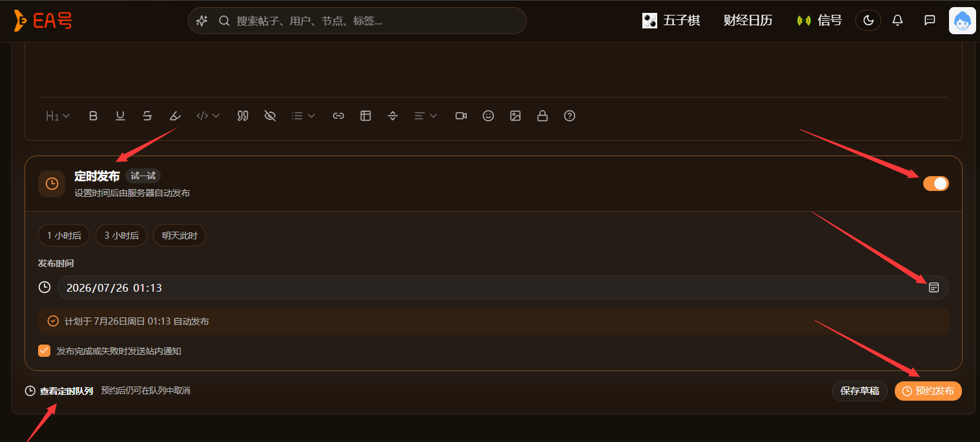Click the 预约发布 button
Image resolution: width=980 pixels, height=442 pixels.
(x=928, y=391)
